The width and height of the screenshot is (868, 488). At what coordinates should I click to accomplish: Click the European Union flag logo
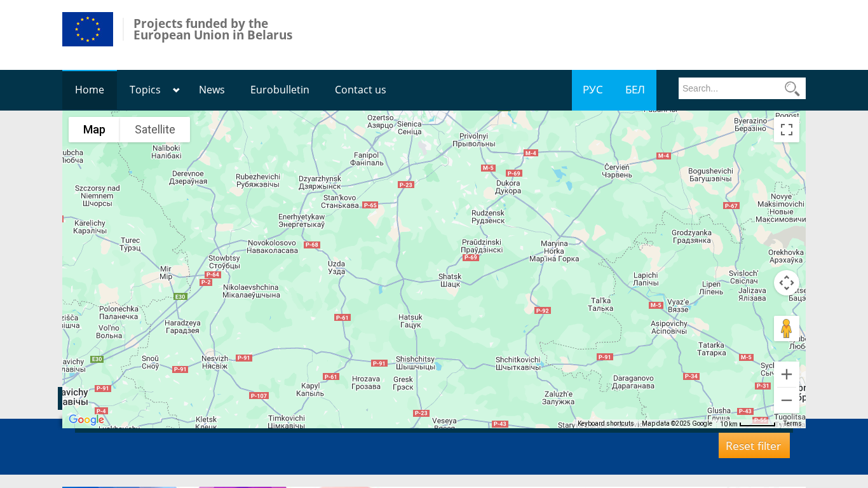tap(88, 29)
